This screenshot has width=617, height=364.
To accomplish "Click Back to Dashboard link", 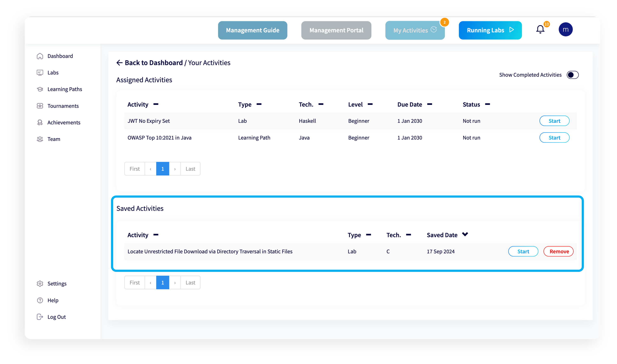I will click(154, 63).
